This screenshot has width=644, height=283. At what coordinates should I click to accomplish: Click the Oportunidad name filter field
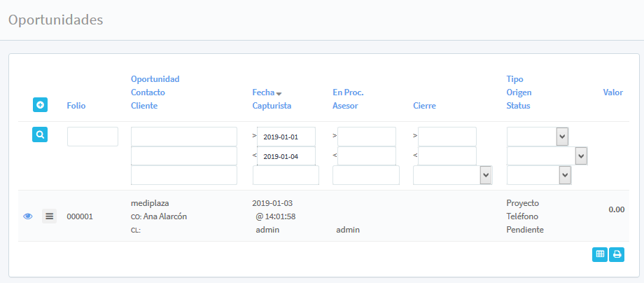(x=183, y=137)
